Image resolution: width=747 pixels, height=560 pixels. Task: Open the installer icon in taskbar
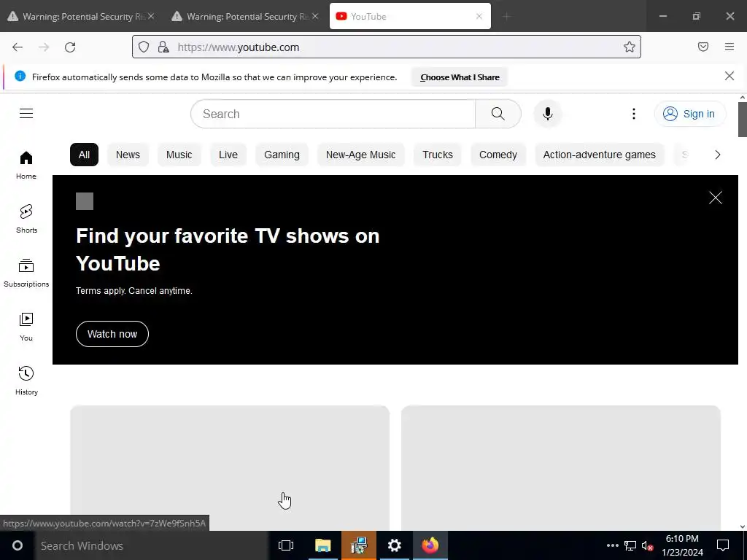point(359,545)
